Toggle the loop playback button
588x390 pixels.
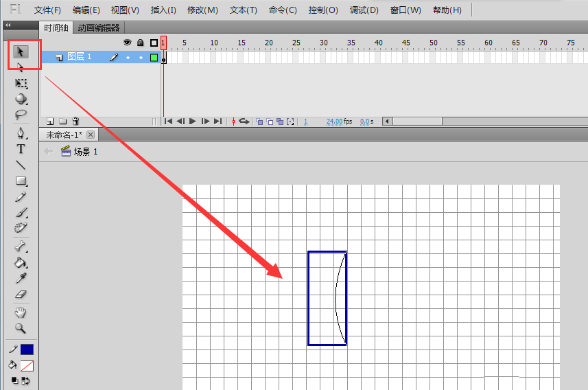(x=244, y=122)
